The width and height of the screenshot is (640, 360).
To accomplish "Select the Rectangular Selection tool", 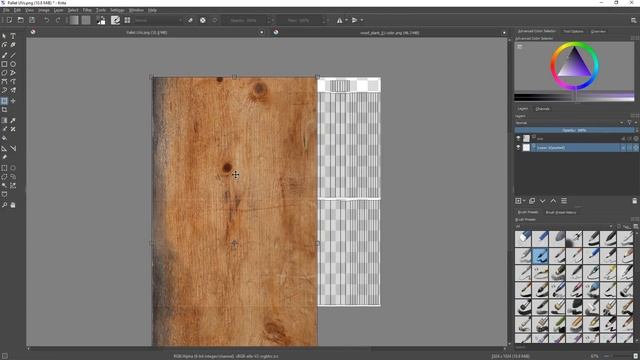I will (x=4, y=168).
